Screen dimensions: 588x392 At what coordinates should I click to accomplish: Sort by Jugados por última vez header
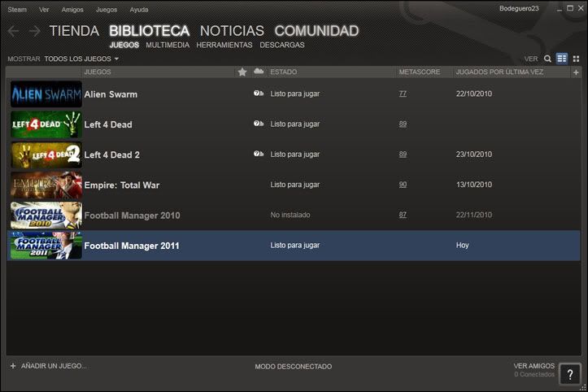[x=499, y=72]
